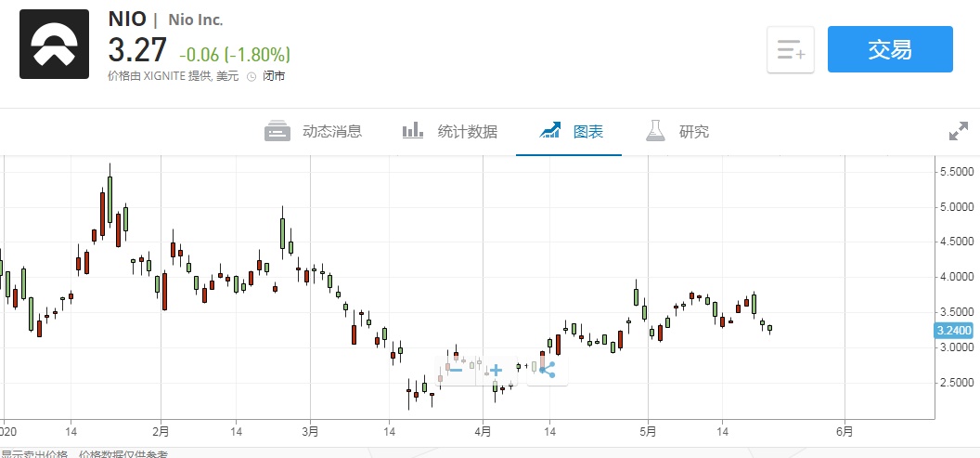Add NIO to watchlist
This screenshot has width=980, height=458.
(791, 49)
